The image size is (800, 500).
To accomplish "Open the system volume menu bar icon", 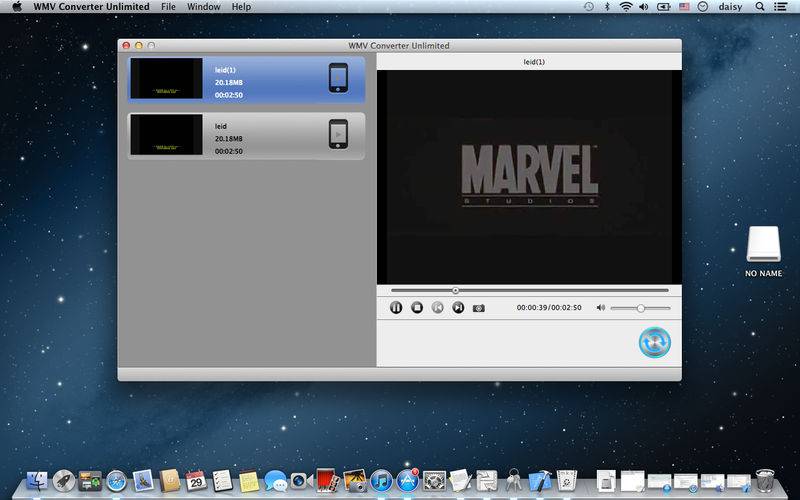I will 643,7.
